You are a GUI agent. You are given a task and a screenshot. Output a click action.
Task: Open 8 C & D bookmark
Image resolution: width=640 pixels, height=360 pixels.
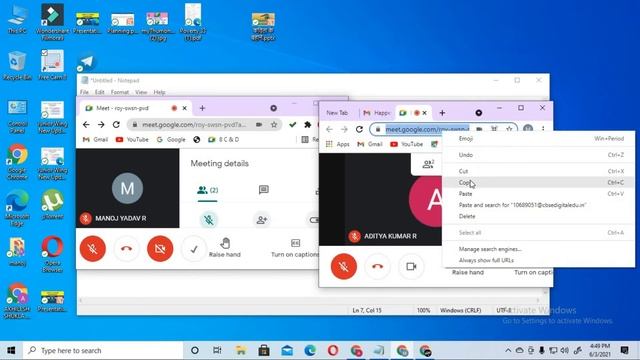point(224,140)
